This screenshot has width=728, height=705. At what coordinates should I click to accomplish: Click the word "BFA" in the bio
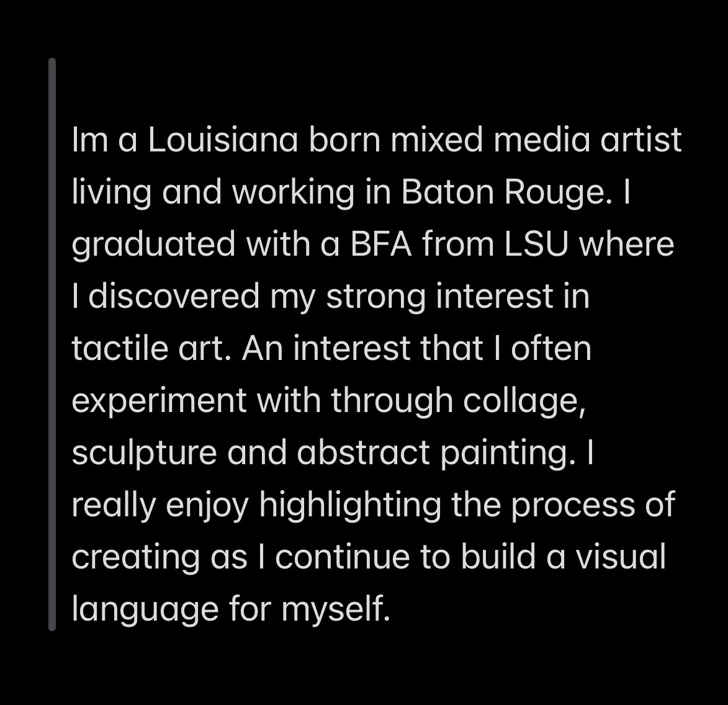[380, 244]
